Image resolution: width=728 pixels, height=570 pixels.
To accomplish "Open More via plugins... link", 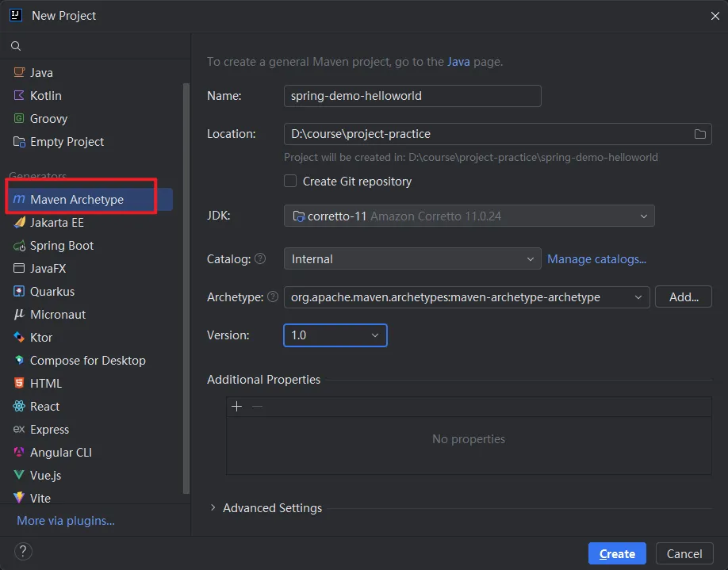I will 66,521.
